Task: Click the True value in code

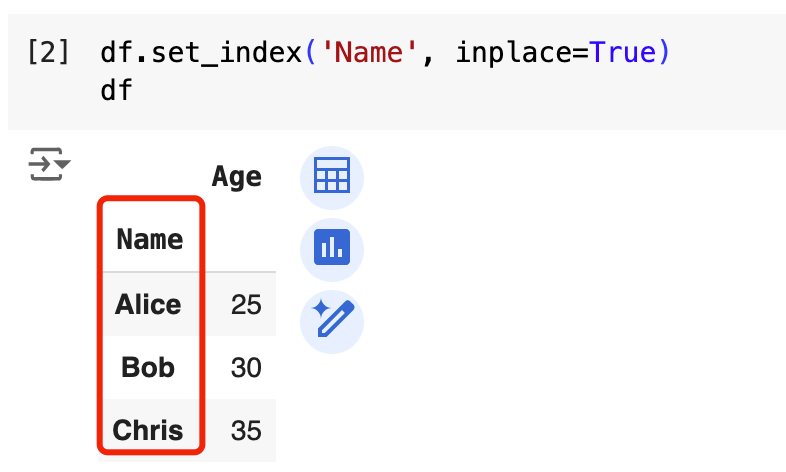Action: coord(622,53)
